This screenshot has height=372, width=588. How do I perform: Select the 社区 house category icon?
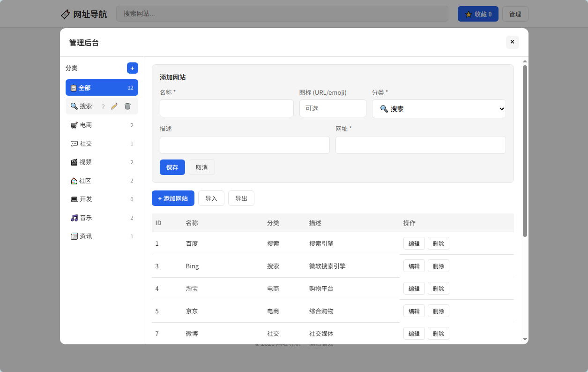point(74,181)
